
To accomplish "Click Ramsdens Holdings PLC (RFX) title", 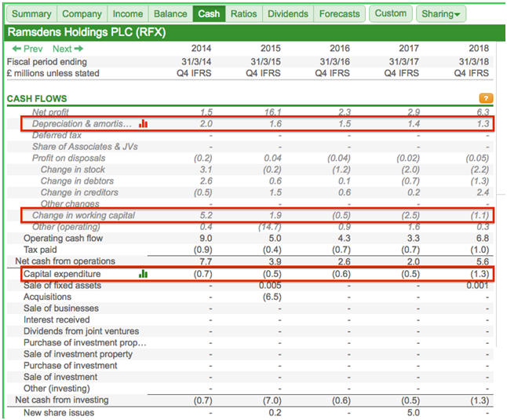I will [x=86, y=32].
